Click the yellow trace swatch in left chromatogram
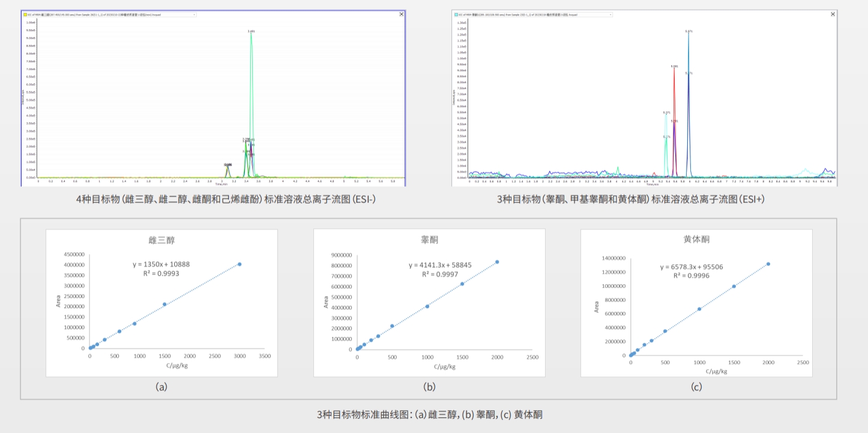This screenshot has width=868, height=433. tap(25, 14)
